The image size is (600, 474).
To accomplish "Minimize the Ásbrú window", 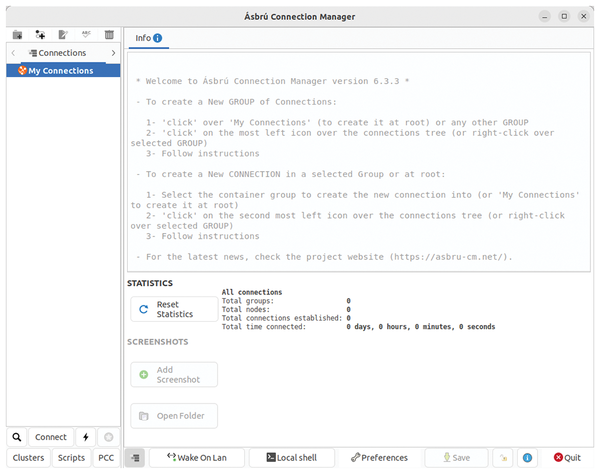I will [x=545, y=16].
